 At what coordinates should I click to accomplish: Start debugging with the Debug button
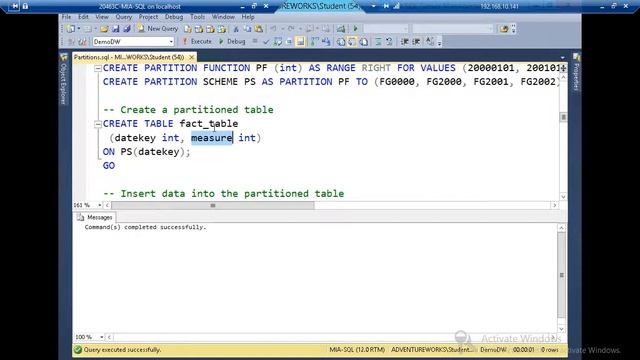pyautogui.click(x=232, y=42)
